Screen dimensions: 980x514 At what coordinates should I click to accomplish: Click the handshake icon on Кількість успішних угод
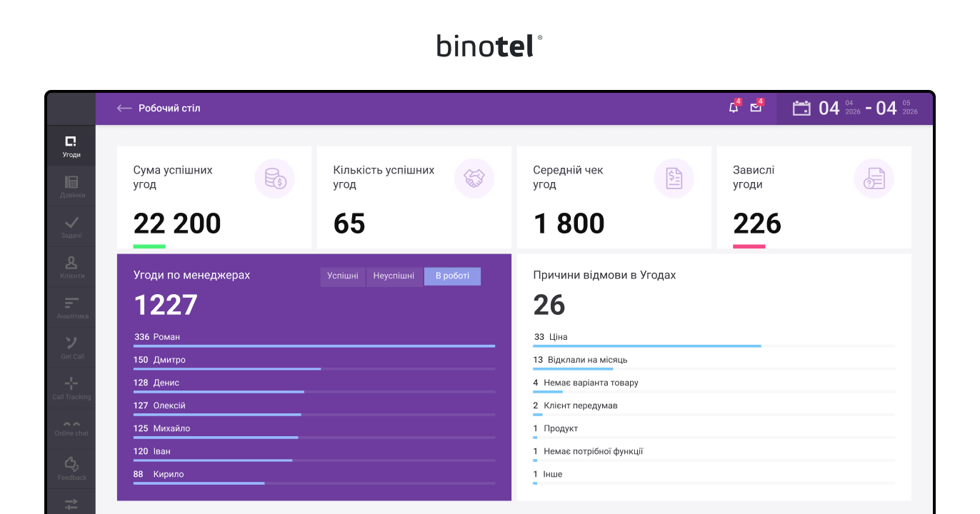coord(474,178)
